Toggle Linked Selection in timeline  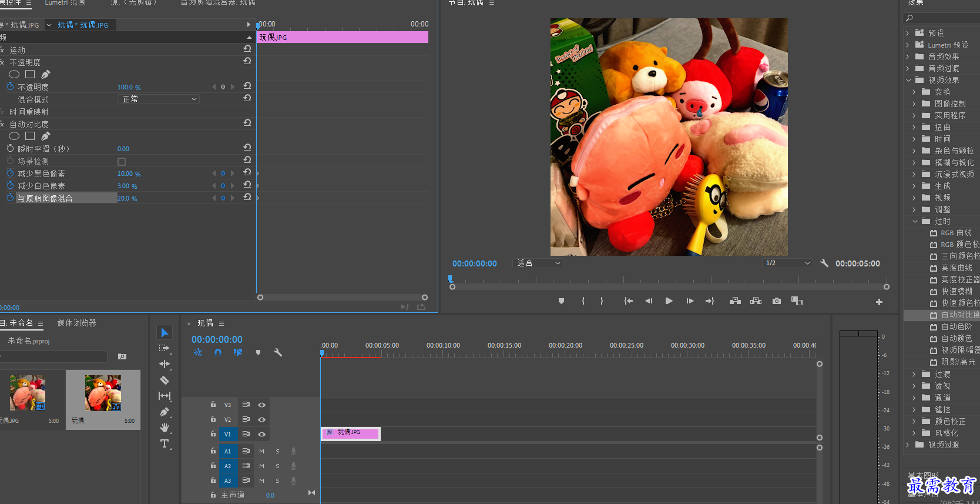click(237, 352)
